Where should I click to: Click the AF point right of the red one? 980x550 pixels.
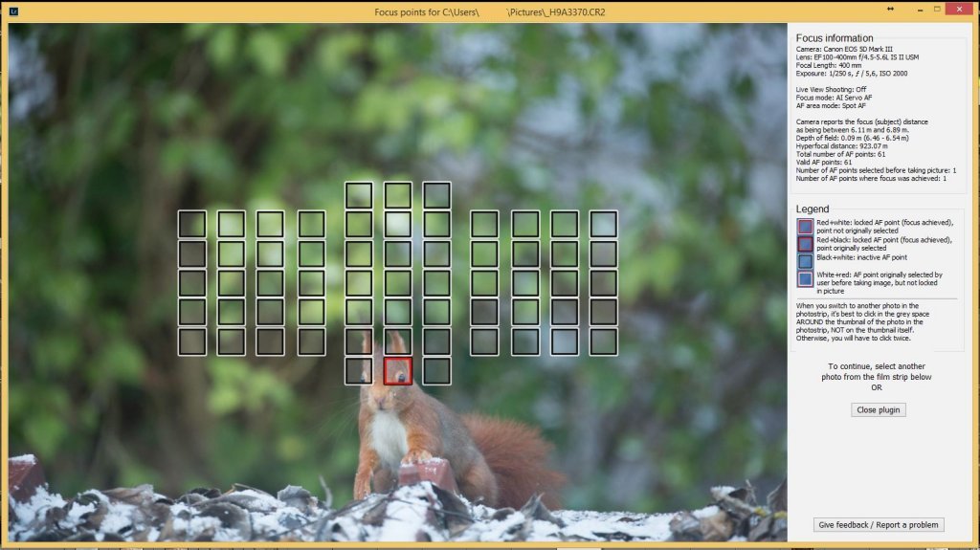click(x=436, y=371)
